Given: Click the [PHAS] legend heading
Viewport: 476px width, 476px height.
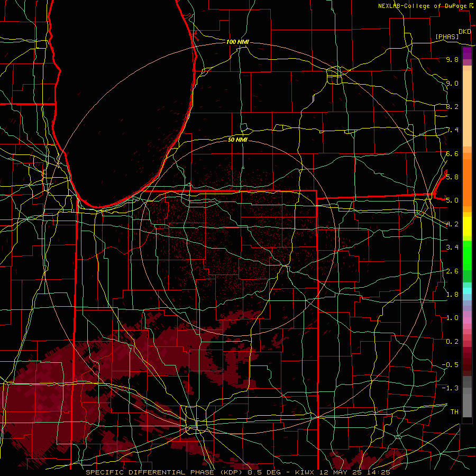Looking at the screenshot, I should [447, 36].
